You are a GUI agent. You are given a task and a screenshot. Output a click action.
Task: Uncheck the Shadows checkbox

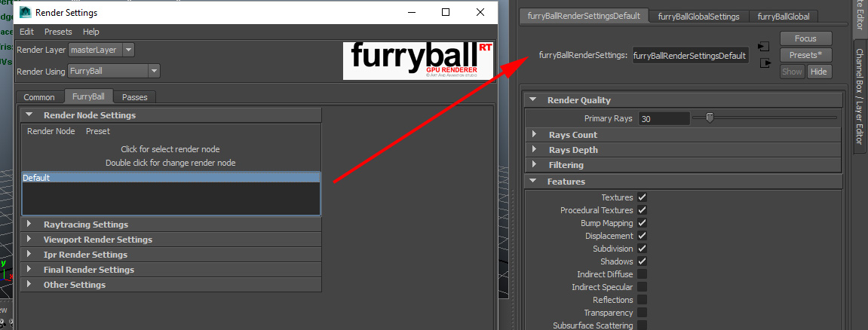pos(643,261)
